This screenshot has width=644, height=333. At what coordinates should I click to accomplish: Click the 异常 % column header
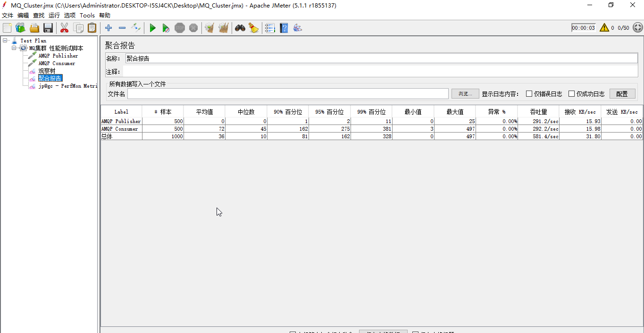497,112
